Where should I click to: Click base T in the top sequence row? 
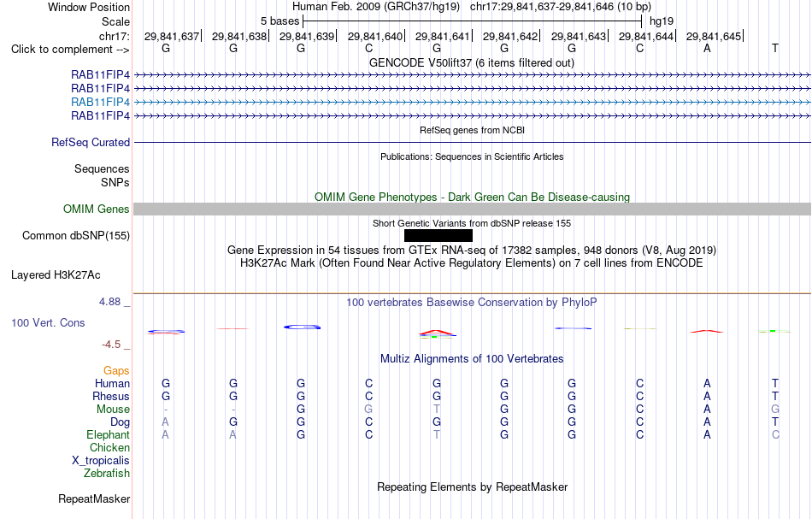[x=775, y=48]
